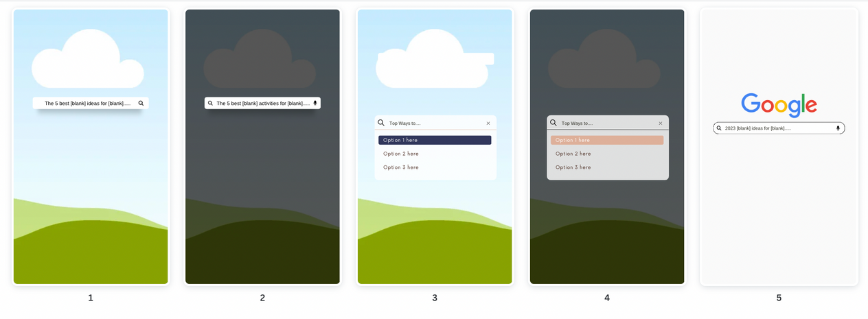868x319 pixels.
Task: Click the dimmed cloud in template 2
Action: click(260, 59)
